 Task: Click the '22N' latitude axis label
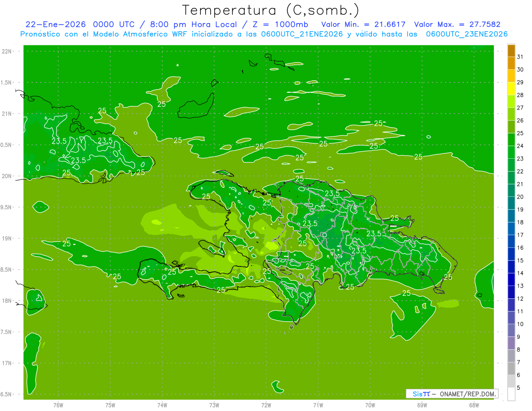pos(7,51)
